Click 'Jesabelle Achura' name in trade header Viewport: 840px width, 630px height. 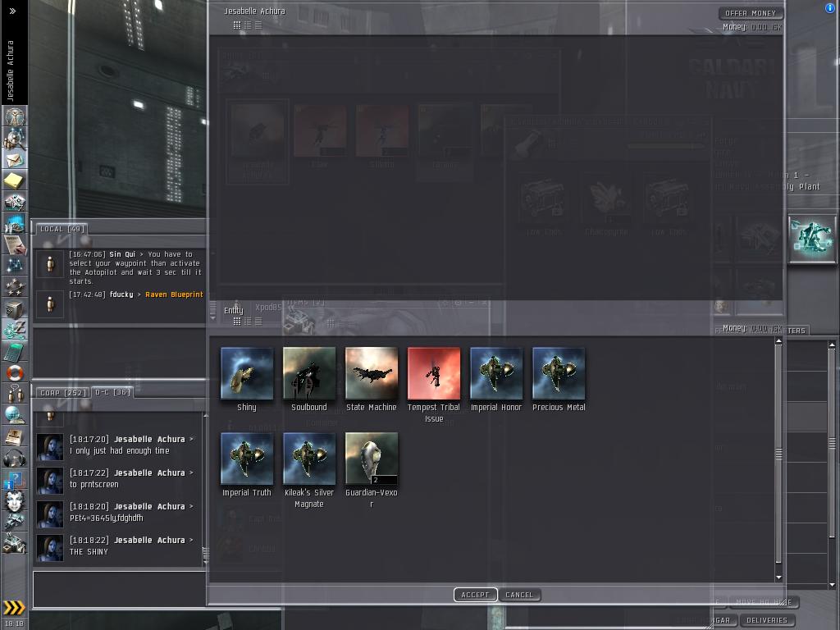[x=254, y=11]
